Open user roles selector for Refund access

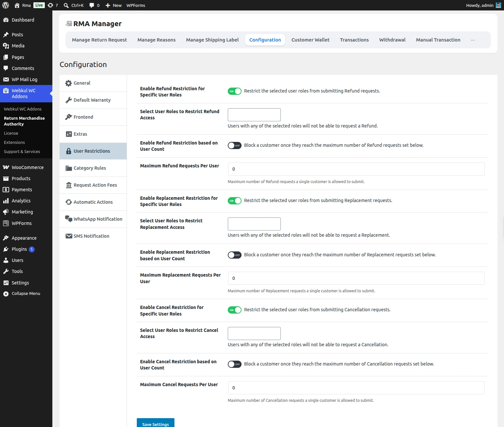pyautogui.click(x=254, y=115)
